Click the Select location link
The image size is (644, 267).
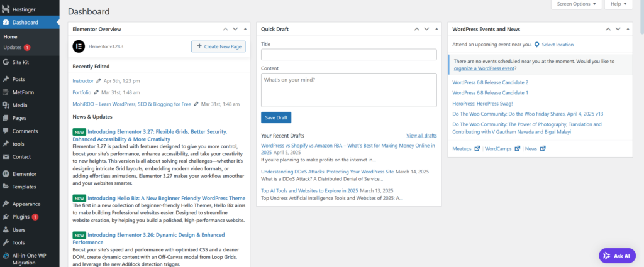pos(558,45)
